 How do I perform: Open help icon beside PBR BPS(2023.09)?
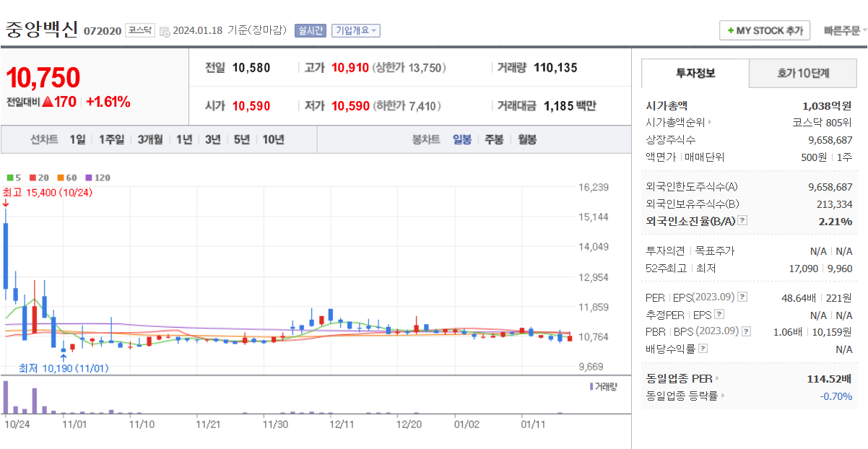746,331
